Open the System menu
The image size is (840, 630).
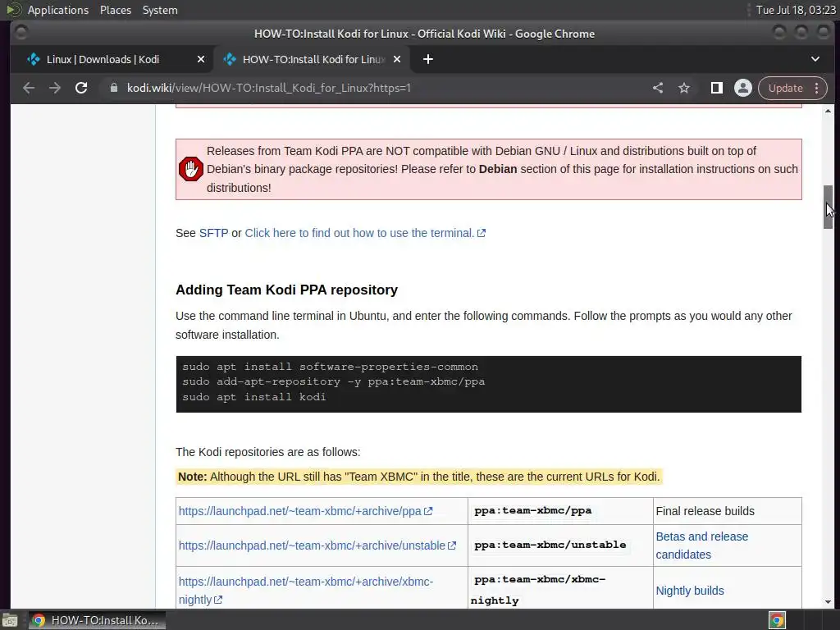pos(160,10)
